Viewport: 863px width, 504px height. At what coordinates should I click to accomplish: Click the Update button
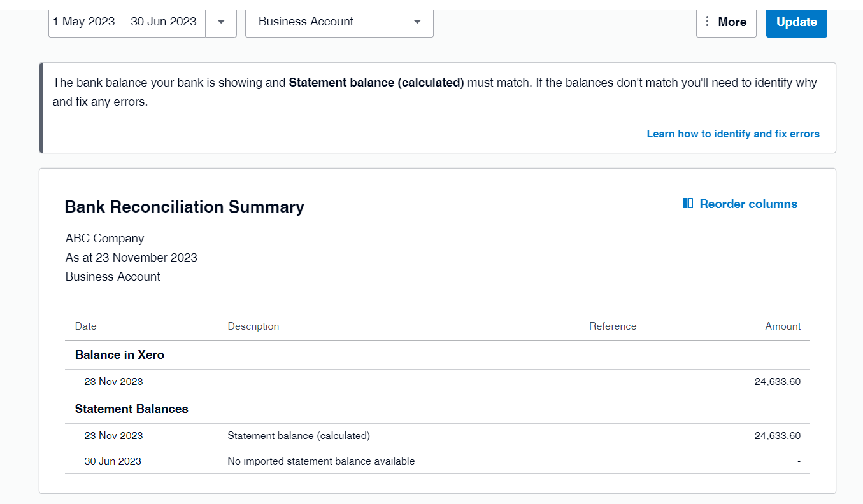pyautogui.click(x=796, y=22)
